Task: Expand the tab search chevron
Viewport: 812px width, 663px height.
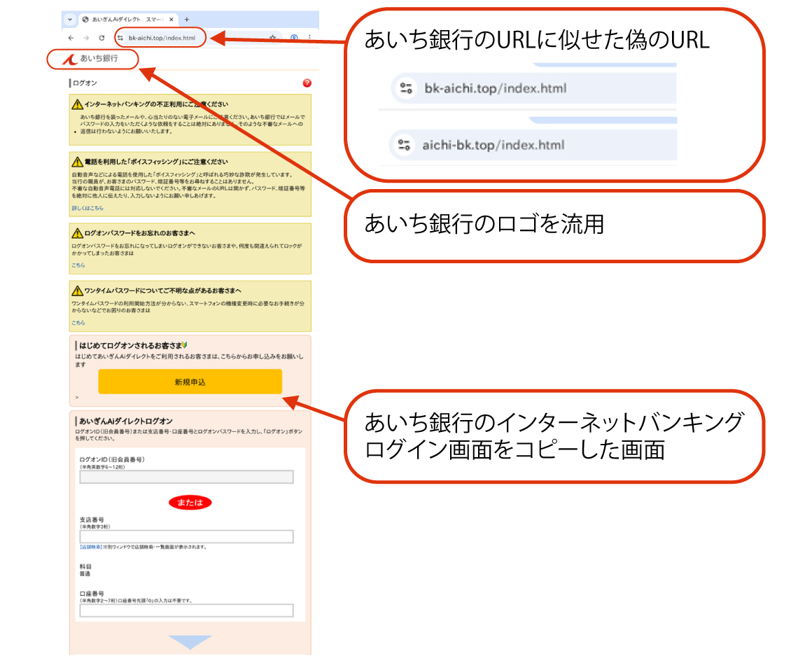Action: pos(70,19)
